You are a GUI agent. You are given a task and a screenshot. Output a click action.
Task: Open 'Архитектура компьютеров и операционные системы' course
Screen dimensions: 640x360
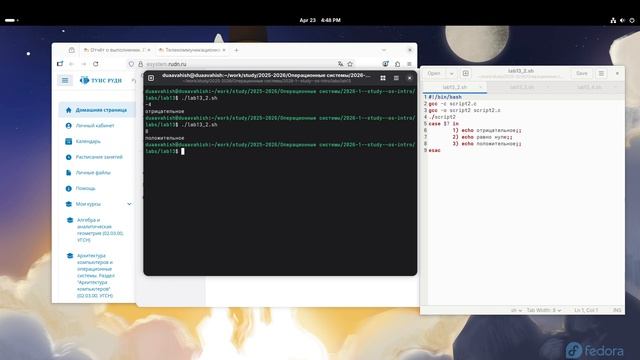[x=96, y=276]
